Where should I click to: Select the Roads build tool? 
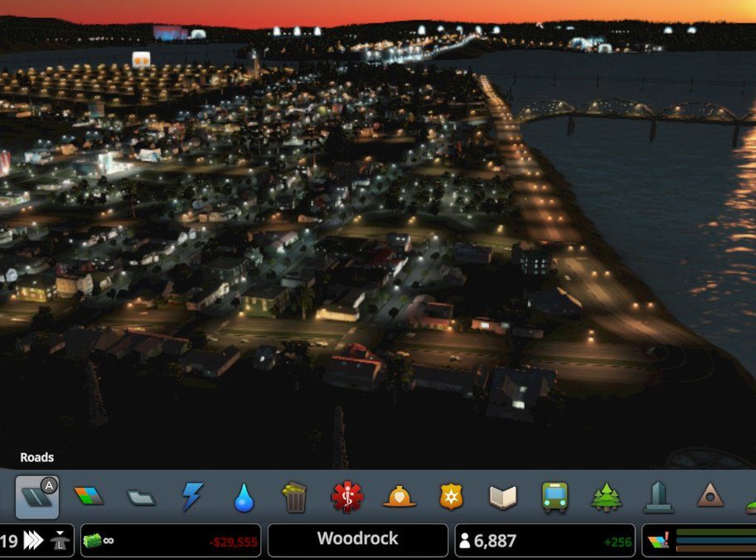(37, 497)
